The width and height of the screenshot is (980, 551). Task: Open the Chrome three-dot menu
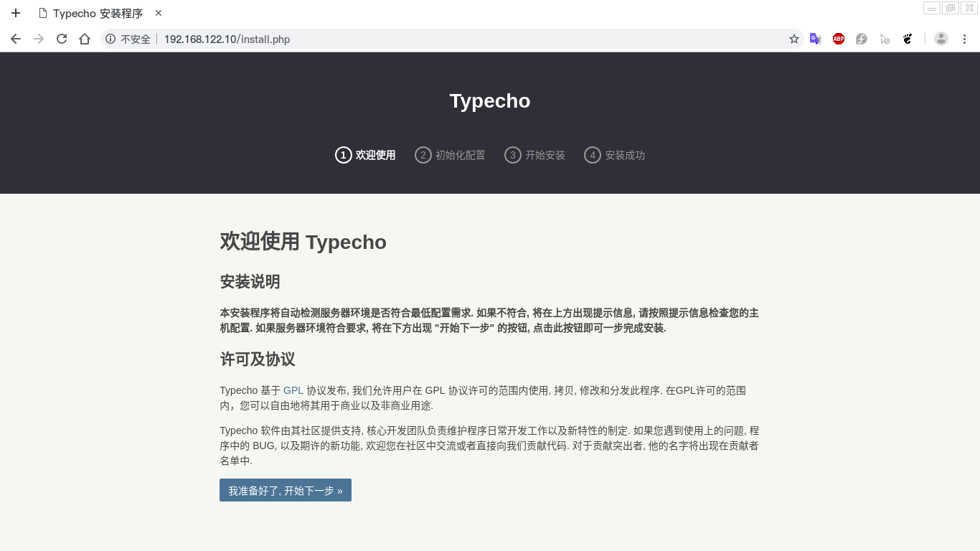tap(964, 39)
